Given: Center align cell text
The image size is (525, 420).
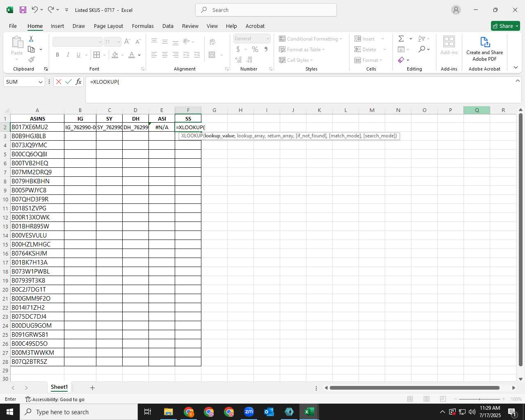Looking at the screenshot, I should tap(165, 55).
